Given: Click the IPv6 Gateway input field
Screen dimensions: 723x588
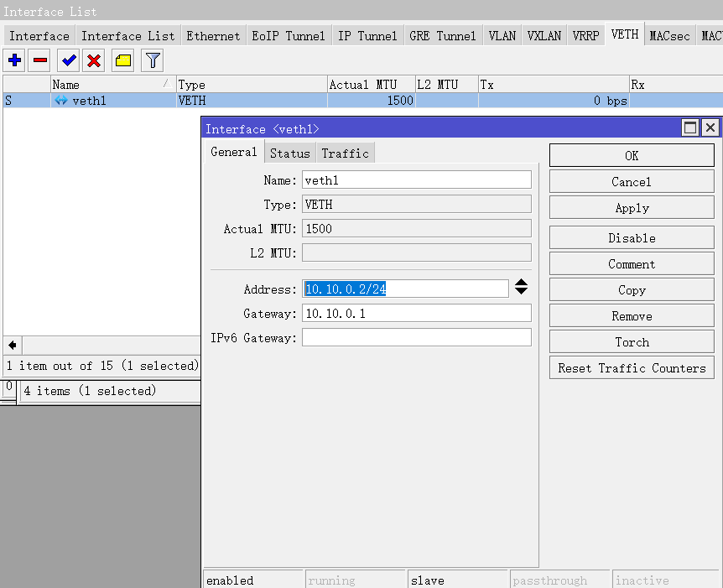Looking at the screenshot, I should (416, 337).
